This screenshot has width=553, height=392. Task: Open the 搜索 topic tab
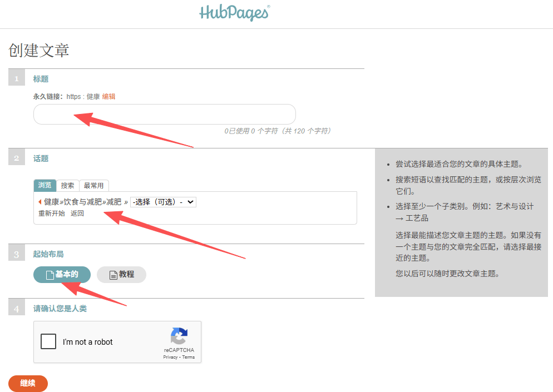click(67, 185)
